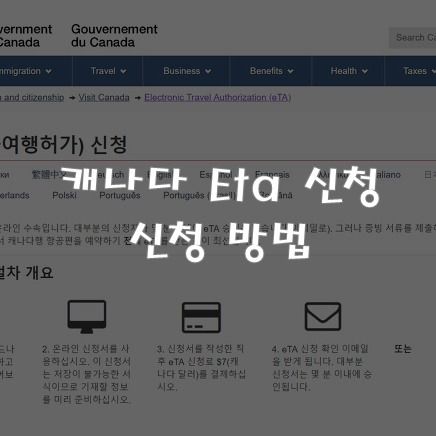Follow the Visit Canada breadcrumb link
This screenshot has height=436, width=436.
(x=104, y=98)
